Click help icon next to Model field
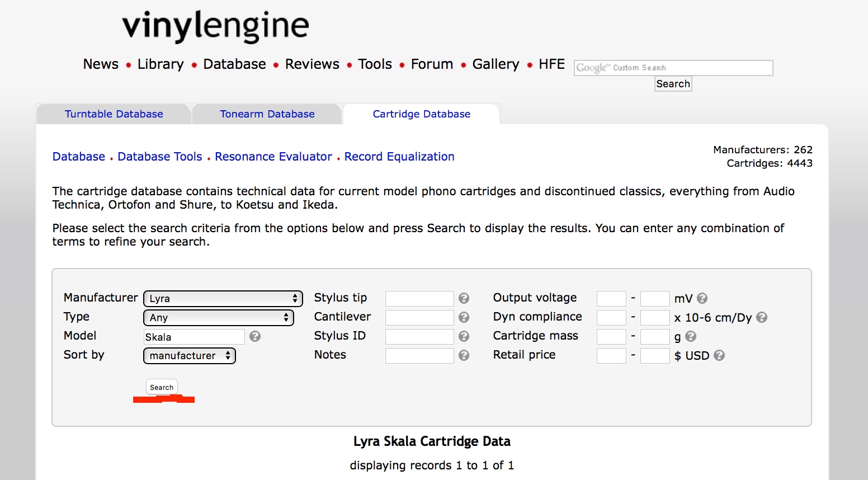The image size is (868, 480). click(x=255, y=336)
